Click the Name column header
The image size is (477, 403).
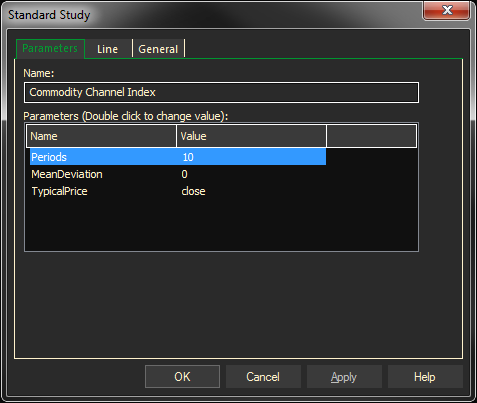click(101, 136)
